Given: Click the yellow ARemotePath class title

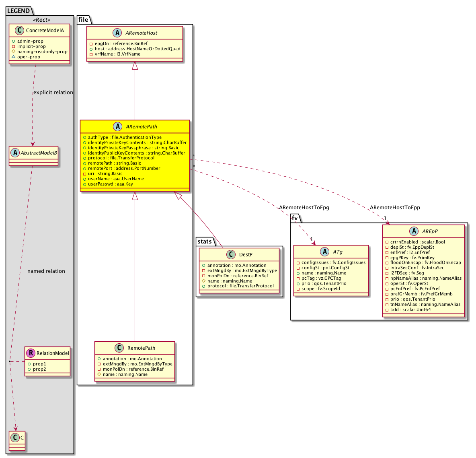Looking at the screenshot, I should [x=142, y=127].
